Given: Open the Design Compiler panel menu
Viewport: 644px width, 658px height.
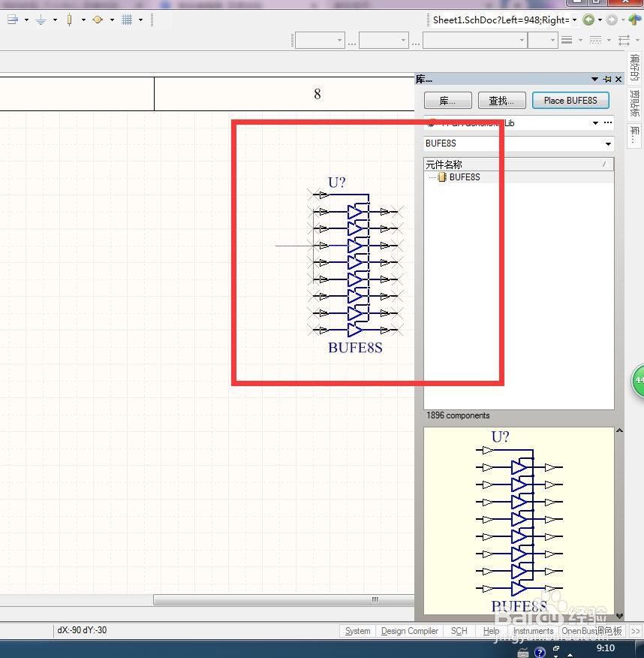Looking at the screenshot, I should 410,631.
